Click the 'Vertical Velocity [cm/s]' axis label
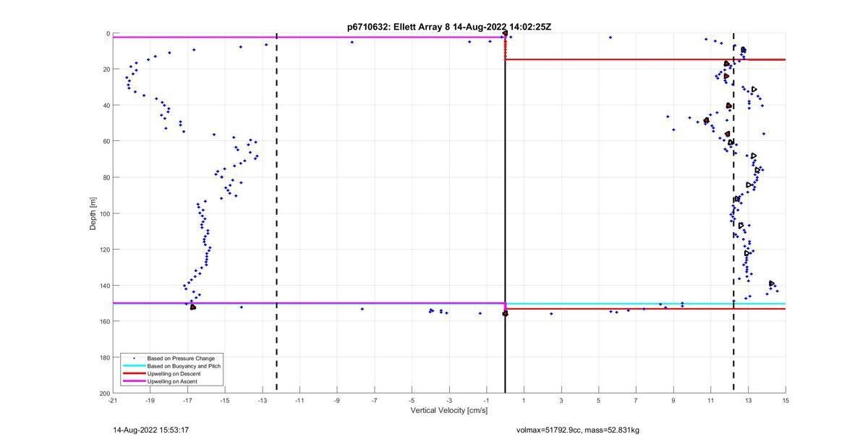 pyautogui.click(x=448, y=411)
